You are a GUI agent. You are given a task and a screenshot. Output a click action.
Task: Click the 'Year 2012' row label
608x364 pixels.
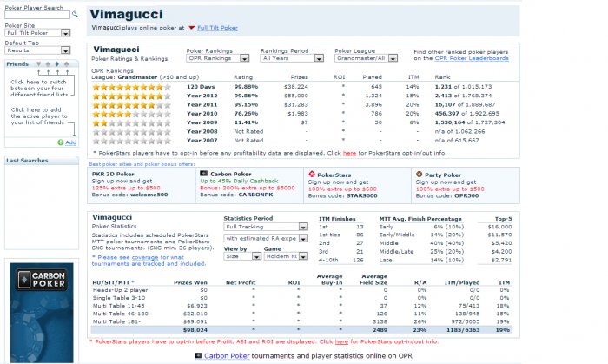pos(202,96)
